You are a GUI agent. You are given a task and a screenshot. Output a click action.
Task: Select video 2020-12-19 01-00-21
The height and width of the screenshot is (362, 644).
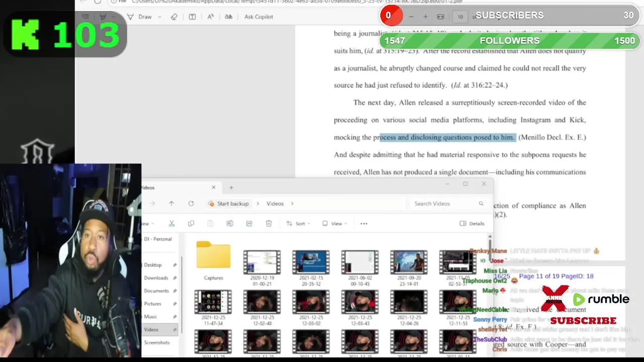coord(262,267)
